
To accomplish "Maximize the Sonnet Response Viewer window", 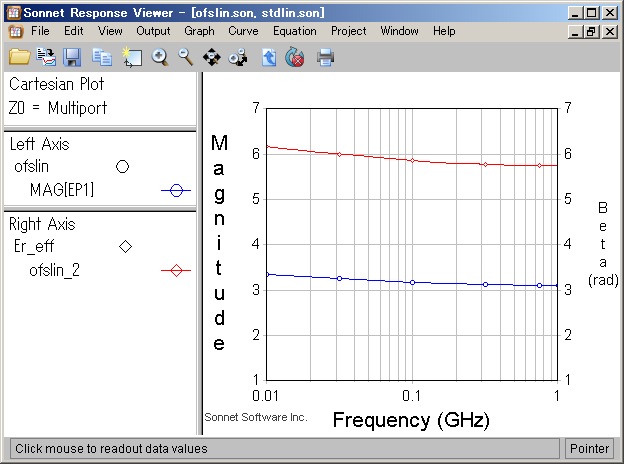I will pyautogui.click(x=592, y=13).
